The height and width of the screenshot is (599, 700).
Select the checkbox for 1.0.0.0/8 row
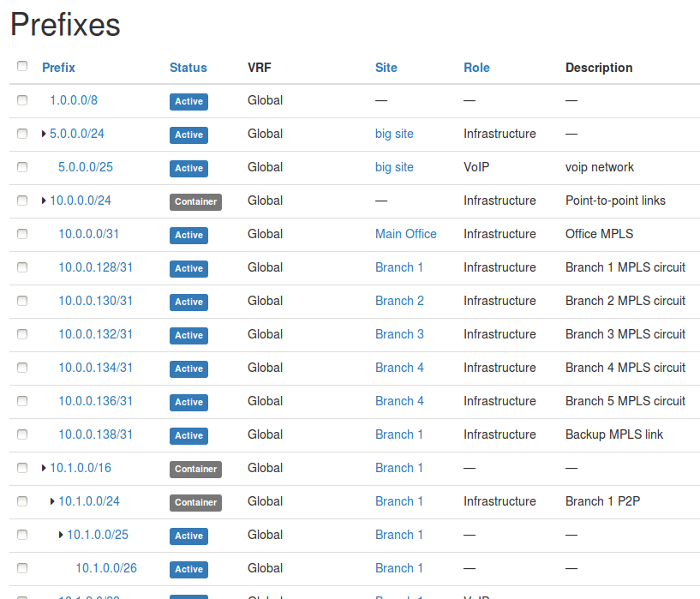coord(22,101)
